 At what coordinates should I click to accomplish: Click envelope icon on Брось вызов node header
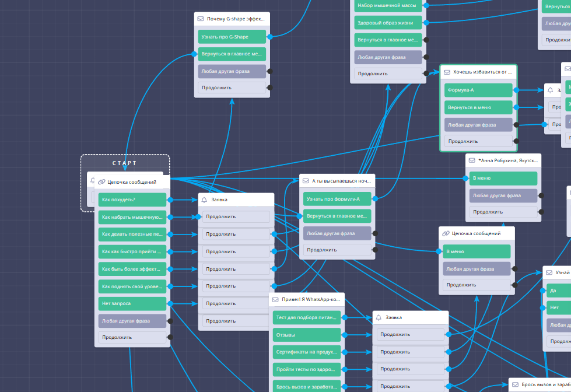tap(515, 385)
